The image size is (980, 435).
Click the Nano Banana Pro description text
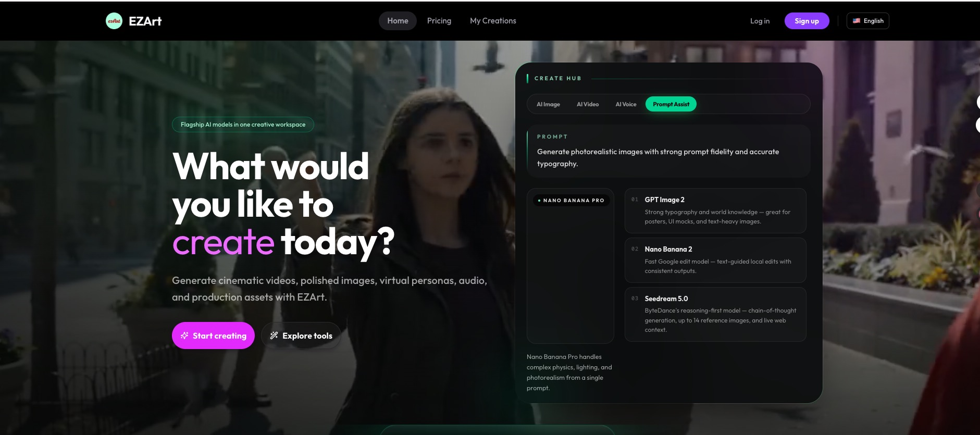tap(569, 372)
